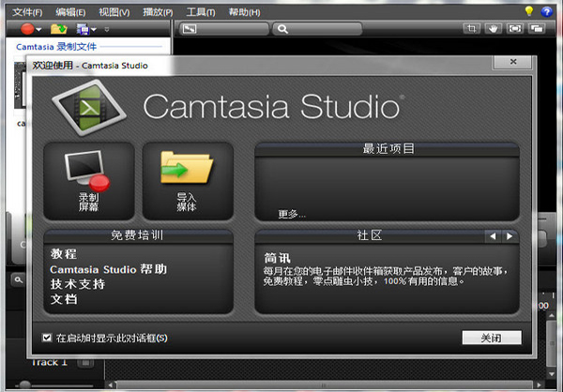Expand the produce and share dropdown arrow
The height and width of the screenshot is (392, 563).
[94, 29]
